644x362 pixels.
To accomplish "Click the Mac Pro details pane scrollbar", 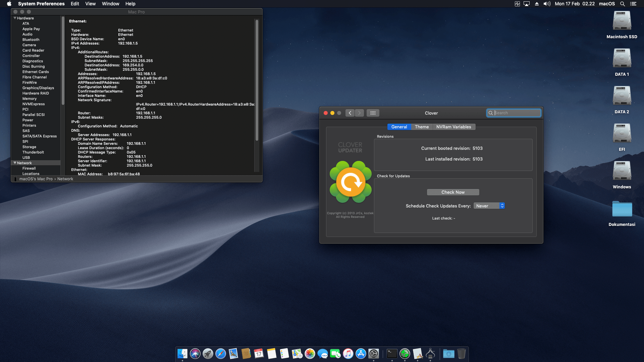I will click(x=257, y=80).
